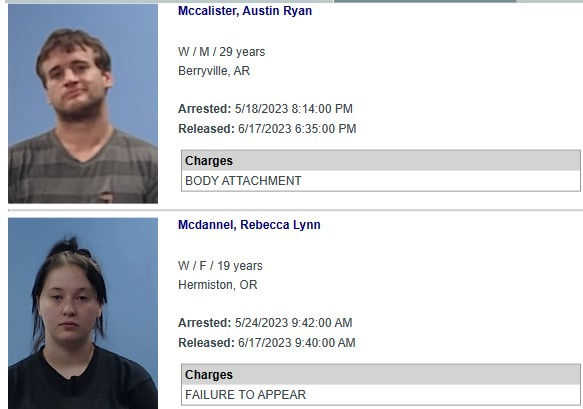Click the arrest date 5/18/2023 8:14:00 PM
This screenshot has width=583, height=409.
pos(294,109)
